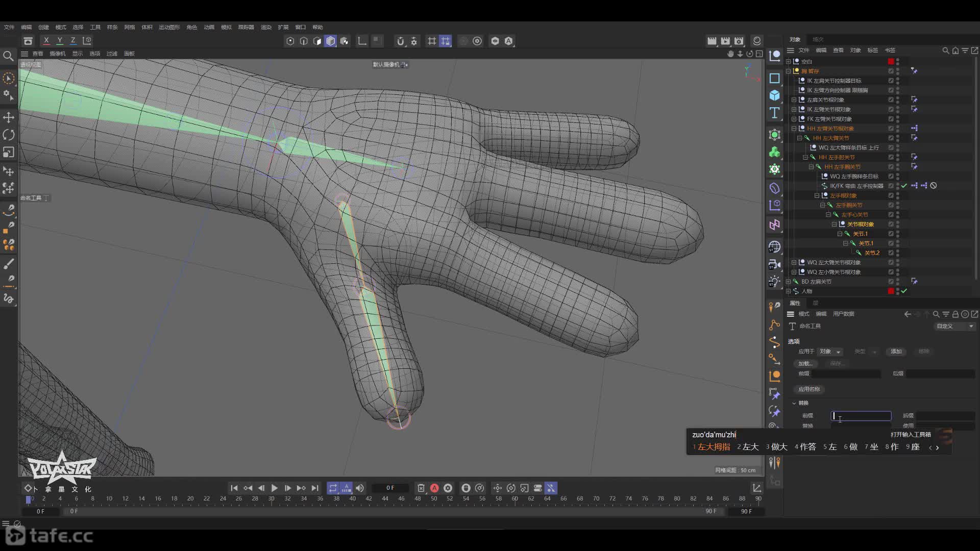The image size is (980, 551).
Task: Click 打开输入工具箱 in IME bar
Action: (911, 435)
